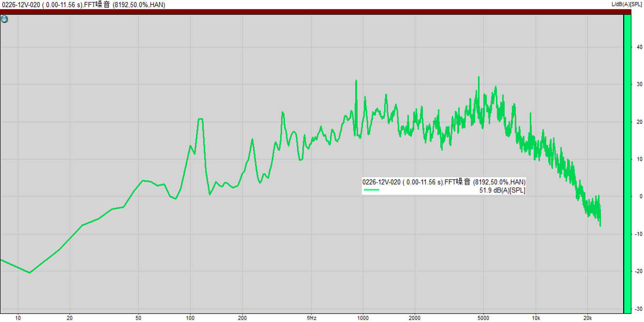The width and height of the screenshot is (644, 322).
Task: Click the -20 label on level axis
Action: (x=638, y=272)
